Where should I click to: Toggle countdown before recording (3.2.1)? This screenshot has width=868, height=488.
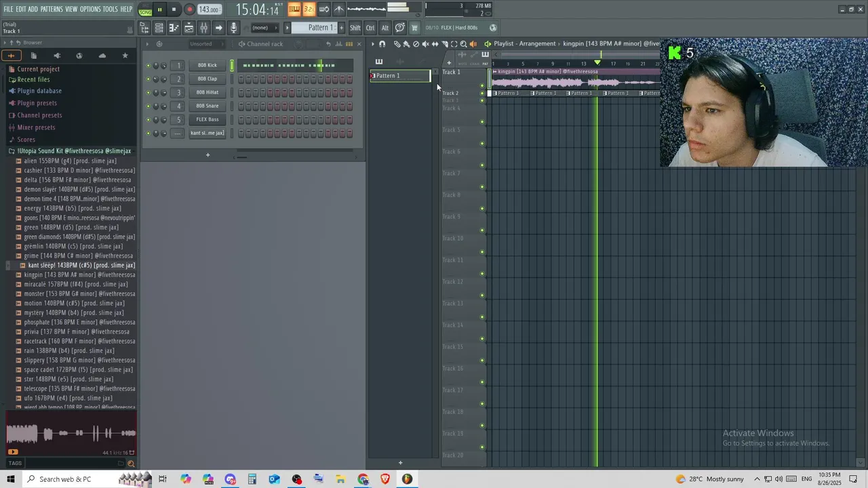point(309,9)
